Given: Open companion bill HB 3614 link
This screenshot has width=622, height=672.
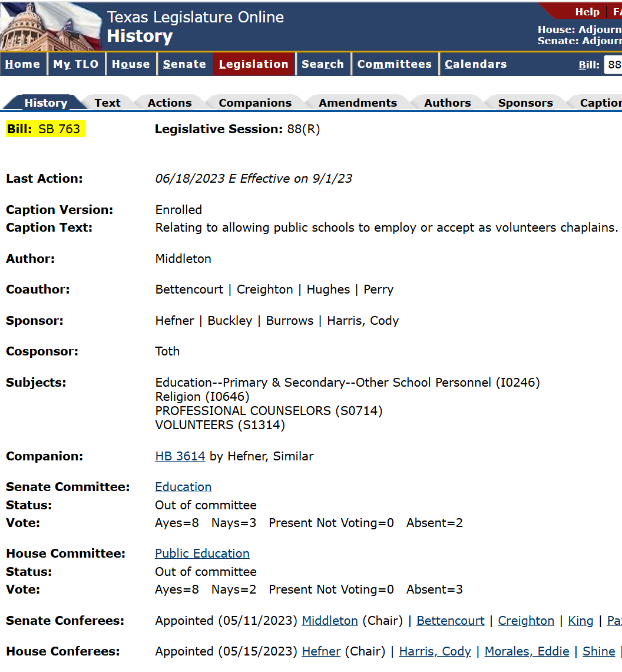Looking at the screenshot, I should [x=180, y=456].
